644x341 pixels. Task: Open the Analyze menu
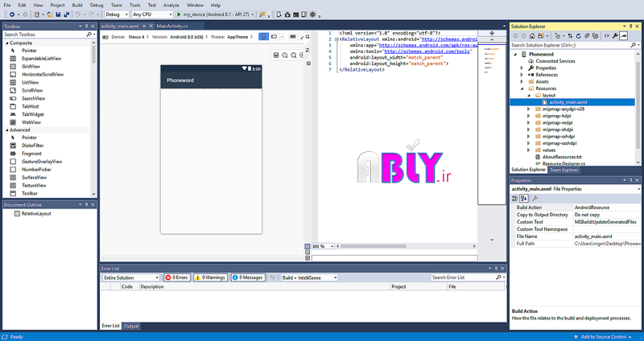click(x=171, y=6)
